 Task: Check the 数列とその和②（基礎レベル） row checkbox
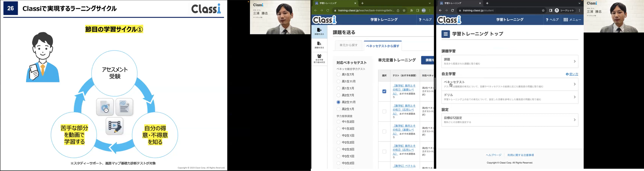(x=384, y=131)
